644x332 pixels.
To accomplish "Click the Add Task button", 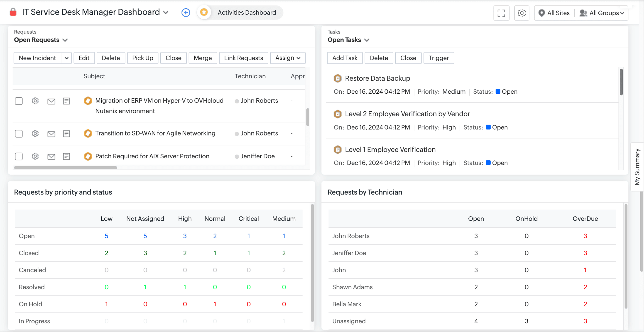I will [x=345, y=58].
